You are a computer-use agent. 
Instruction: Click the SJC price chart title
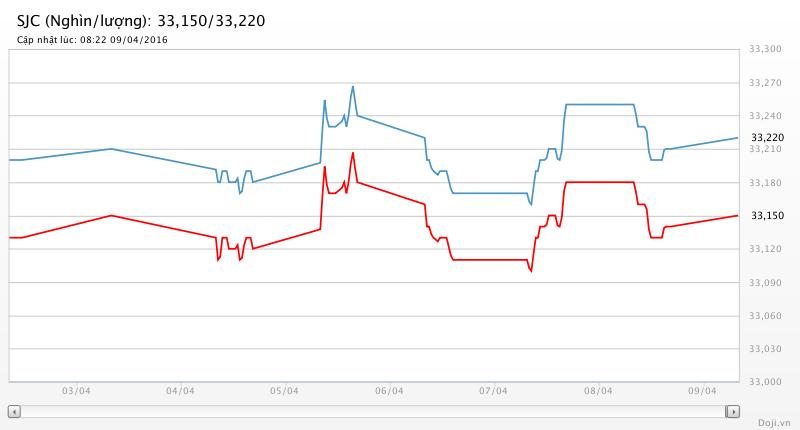tap(136, 20)
